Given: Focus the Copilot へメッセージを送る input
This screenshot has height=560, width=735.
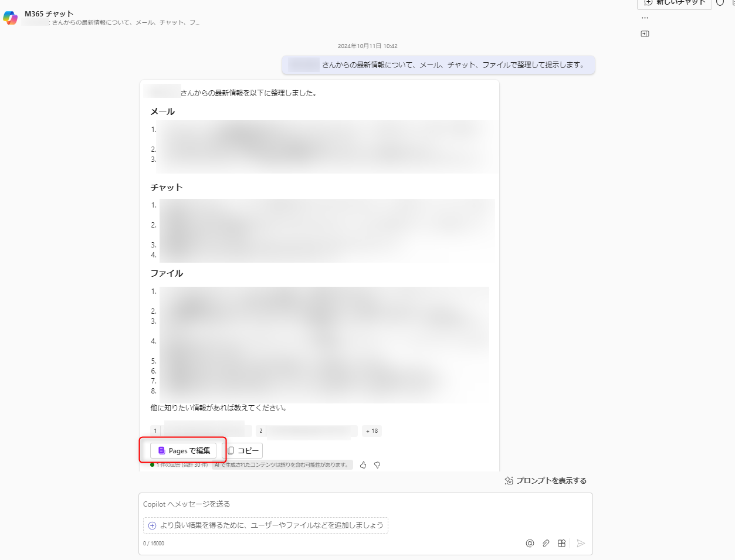Looking at the screenshot, I should coord(365,504).
